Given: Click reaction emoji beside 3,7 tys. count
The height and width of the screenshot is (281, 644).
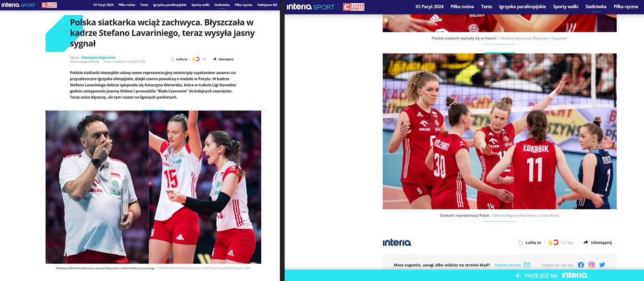Looking at the screenshot, I should (x=553, y=242).
